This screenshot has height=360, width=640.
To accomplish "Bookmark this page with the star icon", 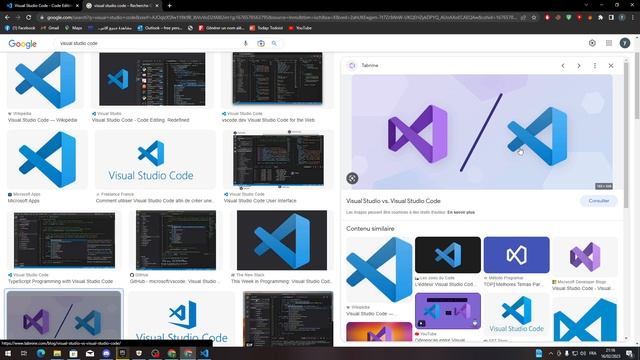I will coord(533,18).
